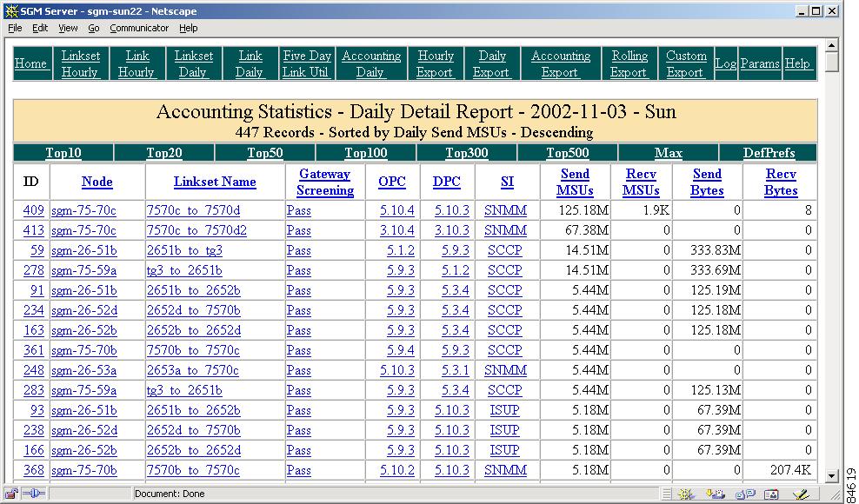Show Top10 records
The width and height of the screenshot is (859, 504).
pos(63,153)
